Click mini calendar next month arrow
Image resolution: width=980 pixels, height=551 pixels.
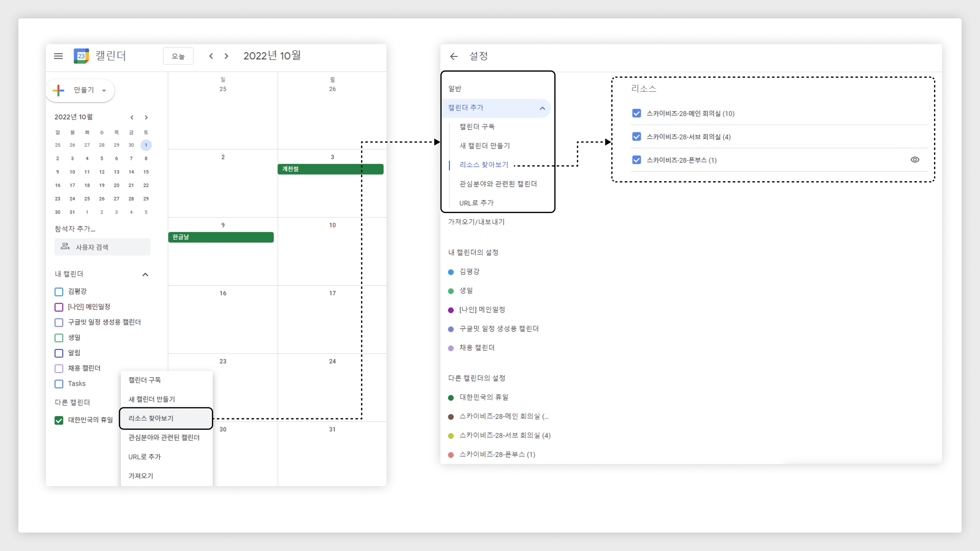[146, 117]
